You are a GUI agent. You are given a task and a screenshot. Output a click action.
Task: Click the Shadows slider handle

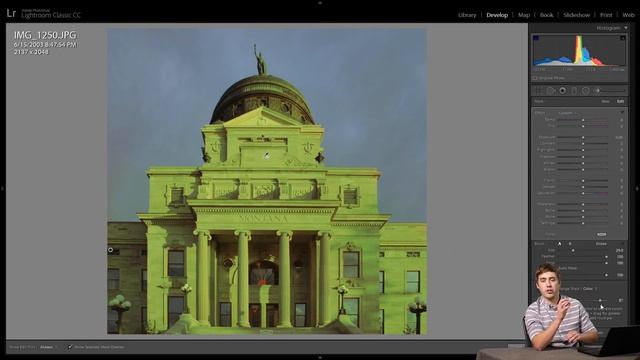click(x=583, y=157)
